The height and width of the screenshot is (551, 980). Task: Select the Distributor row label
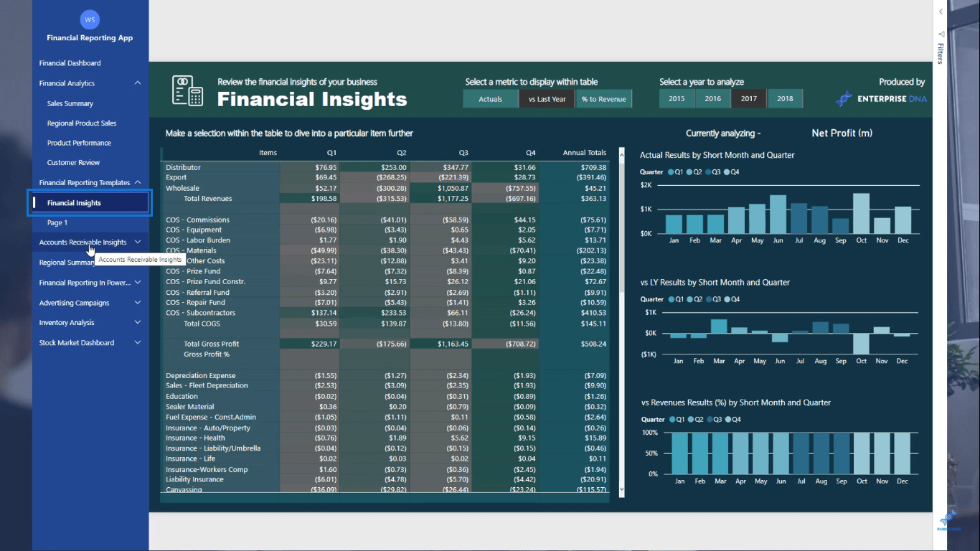183,167
